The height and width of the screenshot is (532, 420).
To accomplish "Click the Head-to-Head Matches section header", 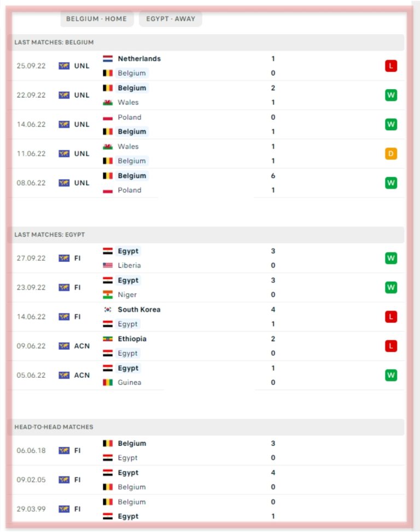I will click(54, 427).
